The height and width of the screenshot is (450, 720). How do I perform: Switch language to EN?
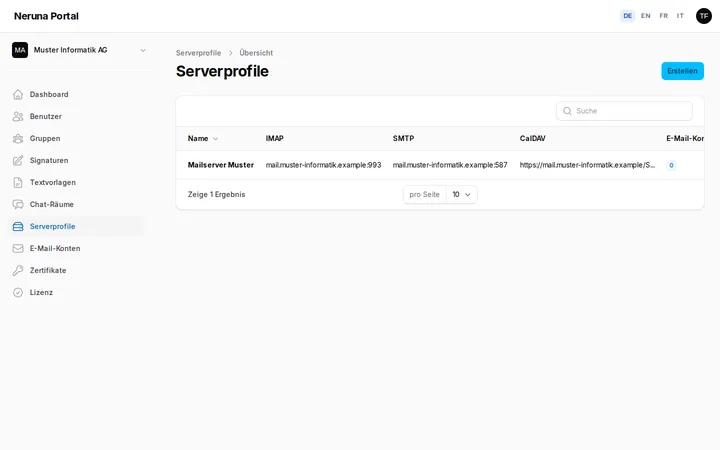(645, 16)
